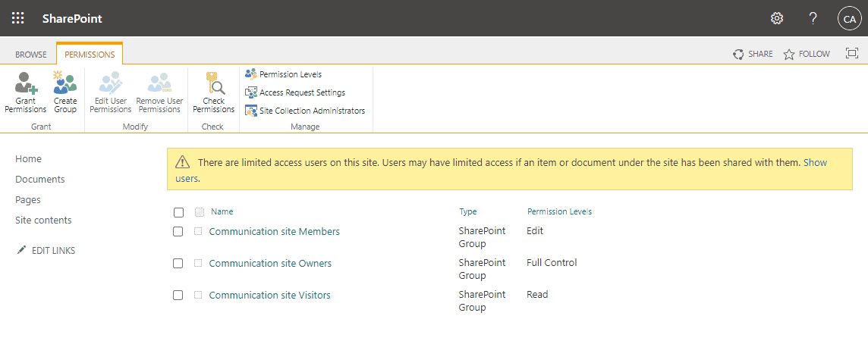The width and height of the screenshot is (868, 341).
Task: Open Documents in the left navigation
Action: click(x=40, y=179)
